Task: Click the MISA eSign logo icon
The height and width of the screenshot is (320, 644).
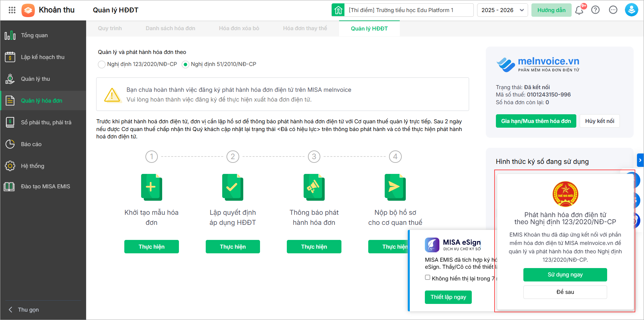Action: tap(432, 245)
